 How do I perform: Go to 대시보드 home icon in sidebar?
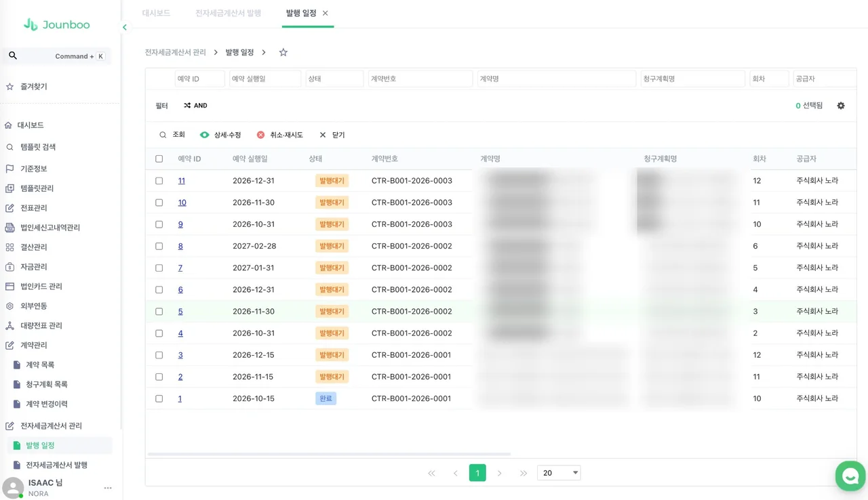(x=8, y=125)
